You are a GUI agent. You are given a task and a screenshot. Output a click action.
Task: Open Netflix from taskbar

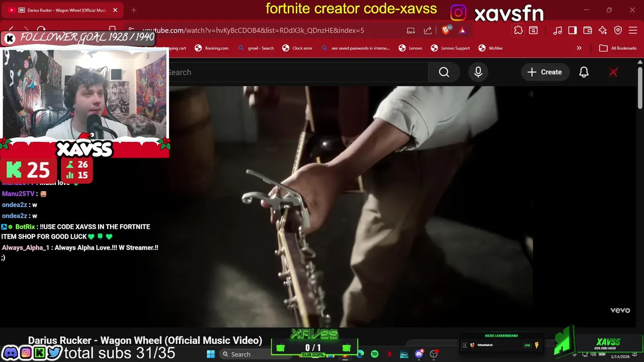389,354
